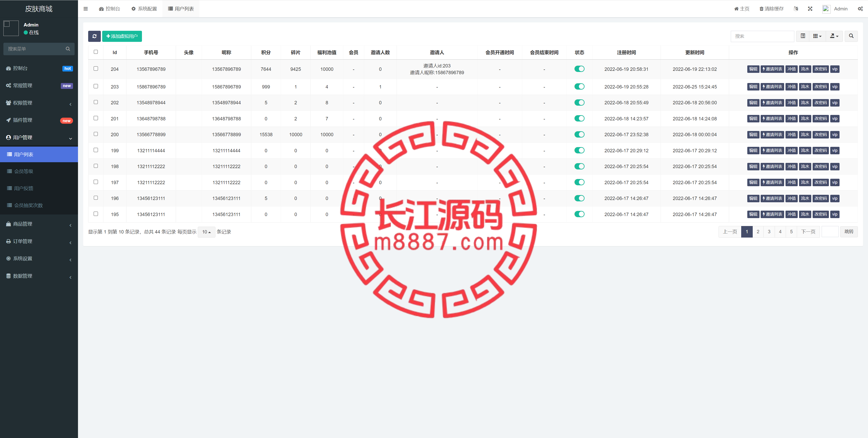Click 冲值 for user 202
Image resolution: width=868 pixels, height=438 pixels.
(x=791, y=103)
